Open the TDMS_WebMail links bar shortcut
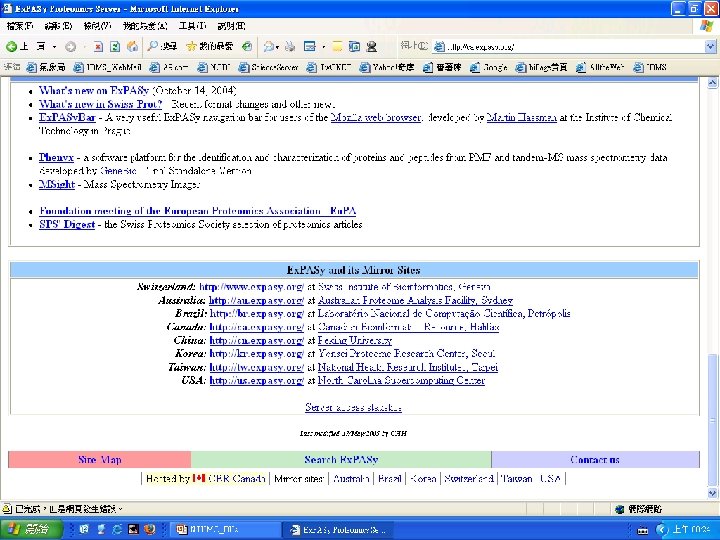The height and width of the screenshot is (540, 720). (x=108, y=68)
